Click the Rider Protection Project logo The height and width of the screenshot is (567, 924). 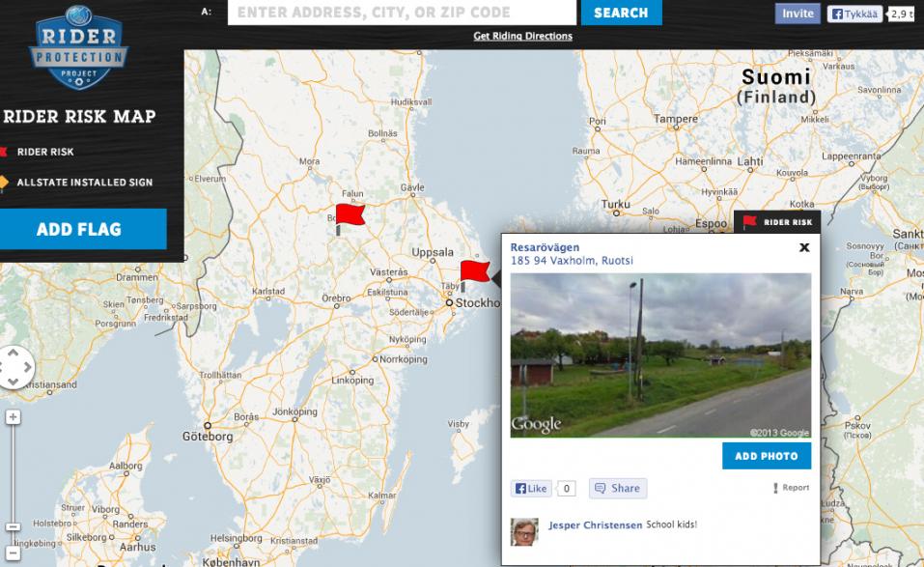coord(77,48)
